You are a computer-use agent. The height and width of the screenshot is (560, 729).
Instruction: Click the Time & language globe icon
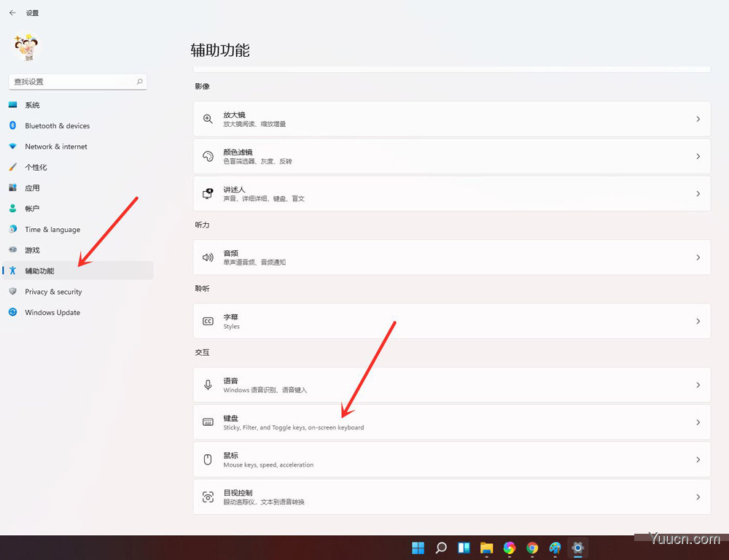coord(13,229)
